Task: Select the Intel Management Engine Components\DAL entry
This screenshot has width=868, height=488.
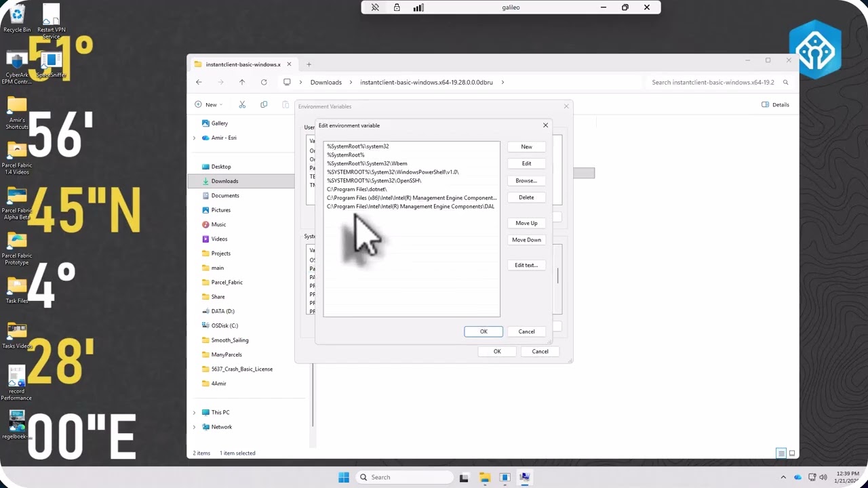Action: [412, 207]
